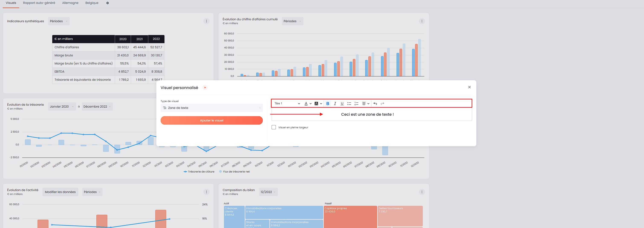Open Composition du bilan 12/2022 dropdown
Image resolution: width=644 pixels, height=228 pixels.
269,192
